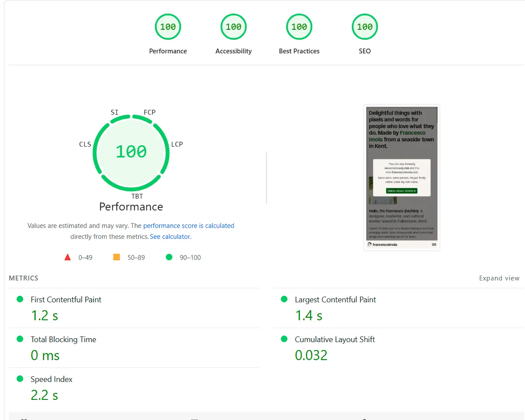Click the CLS label beside the gauge
The height and width of the screenshot is (420, 525).
[85, 144]
